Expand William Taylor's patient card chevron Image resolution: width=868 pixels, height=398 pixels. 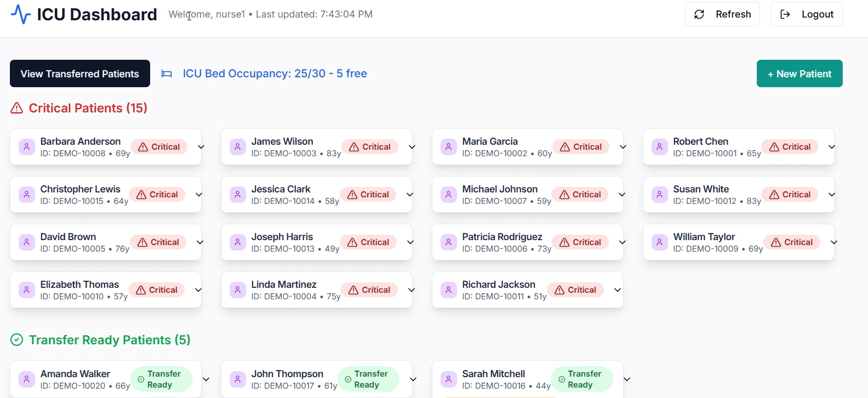pyautogui.click(x=833, y=242)
